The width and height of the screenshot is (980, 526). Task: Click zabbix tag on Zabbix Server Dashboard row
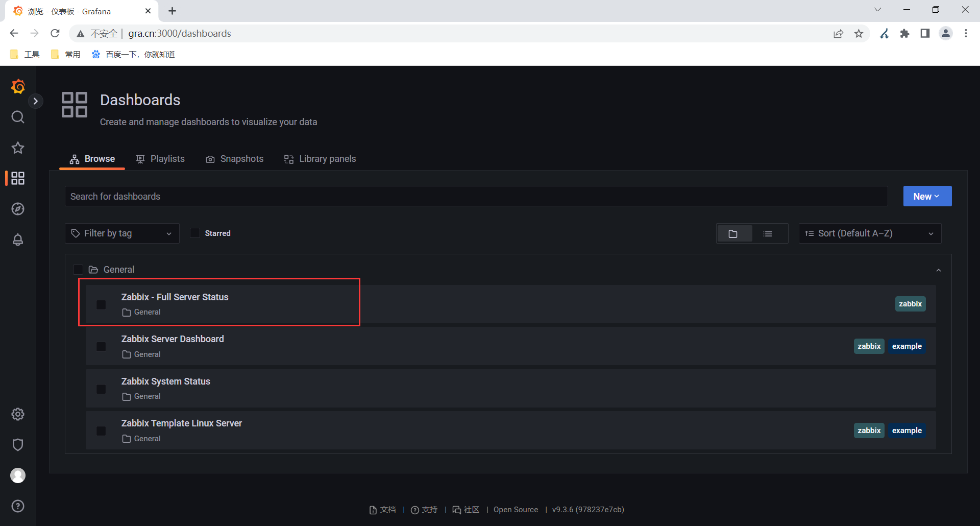869,346
